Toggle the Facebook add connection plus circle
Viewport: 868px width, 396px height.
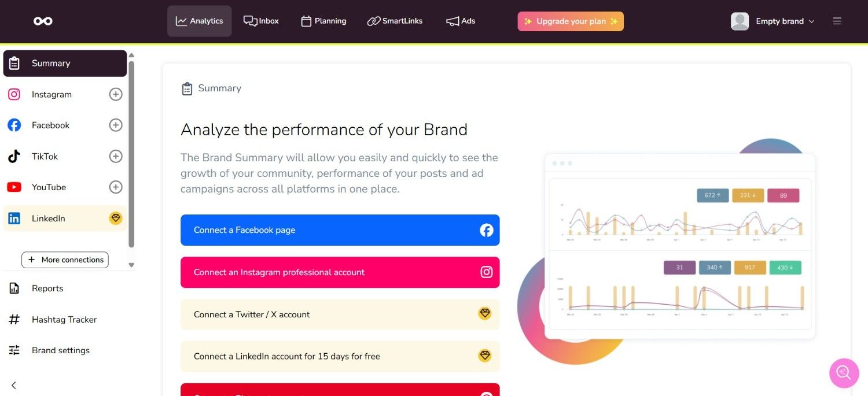click(x=115, y=125)
